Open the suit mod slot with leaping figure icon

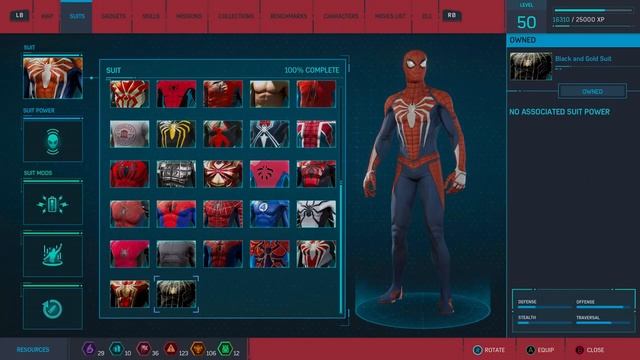pyautogui.click(x=53, y=256)
